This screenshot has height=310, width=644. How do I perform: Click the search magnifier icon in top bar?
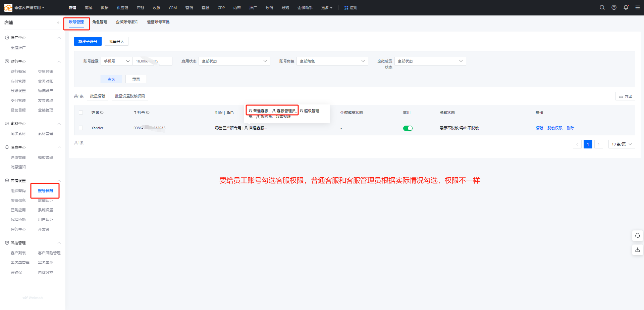(602, 7)
